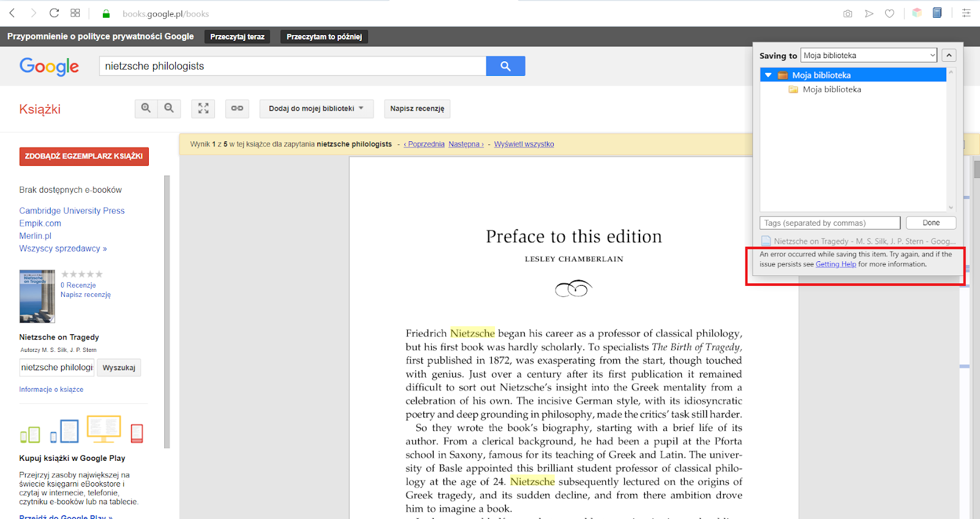Click the link icon to share book
Screen dimensions: 980x519
pos(237,108)
